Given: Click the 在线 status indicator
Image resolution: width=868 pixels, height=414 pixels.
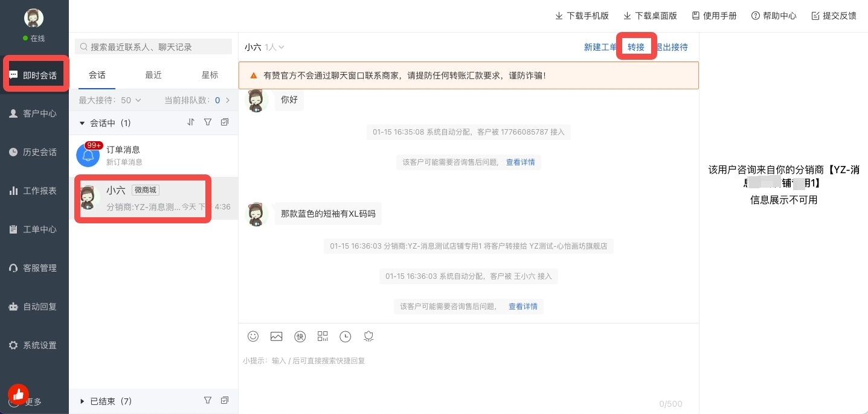Looking at the screenshot, I should tap(34, 38).
